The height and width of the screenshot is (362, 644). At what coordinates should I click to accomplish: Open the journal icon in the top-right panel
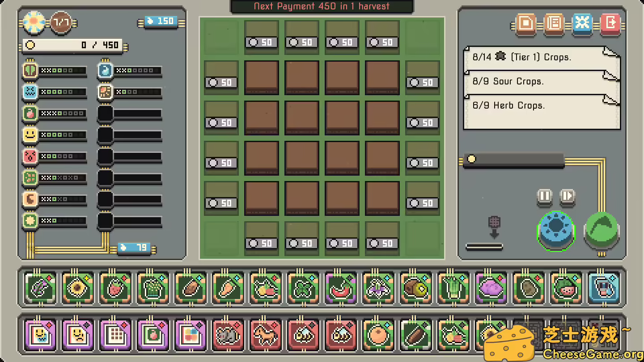[553, 24]
